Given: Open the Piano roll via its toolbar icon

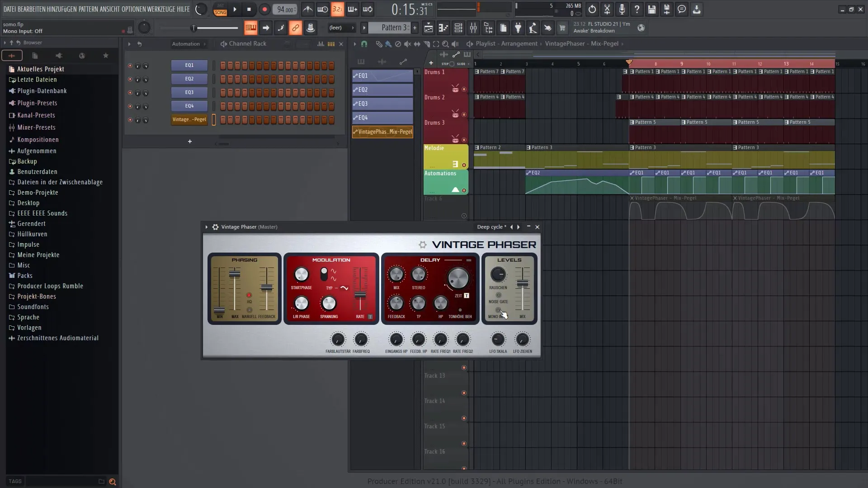Looking at the screenshot, I should [443, 28].
